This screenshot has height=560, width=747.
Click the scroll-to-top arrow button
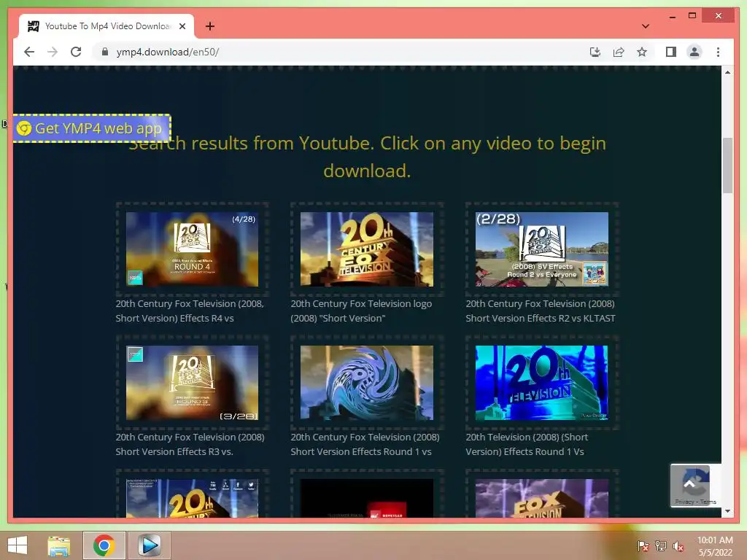(689, 485)
